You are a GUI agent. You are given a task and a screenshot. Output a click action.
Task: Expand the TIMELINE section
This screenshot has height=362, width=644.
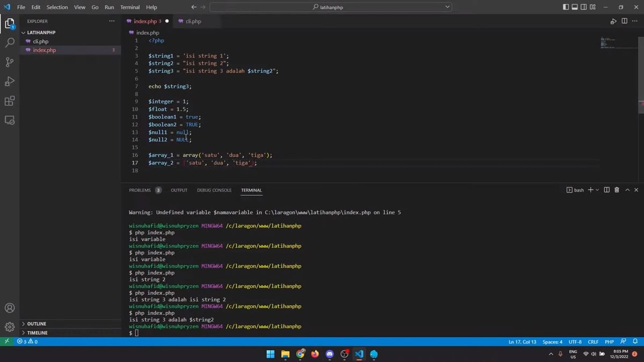click(37, 333)
